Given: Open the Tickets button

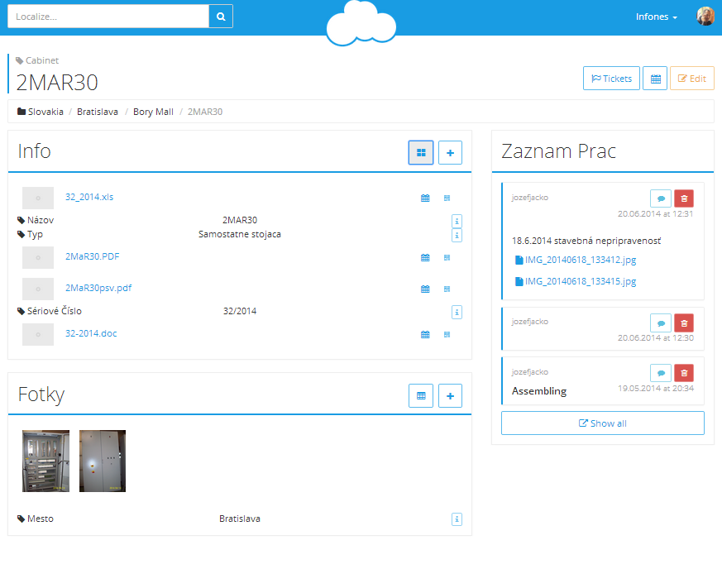Looking at the screenshot, I should coord(611,79).
